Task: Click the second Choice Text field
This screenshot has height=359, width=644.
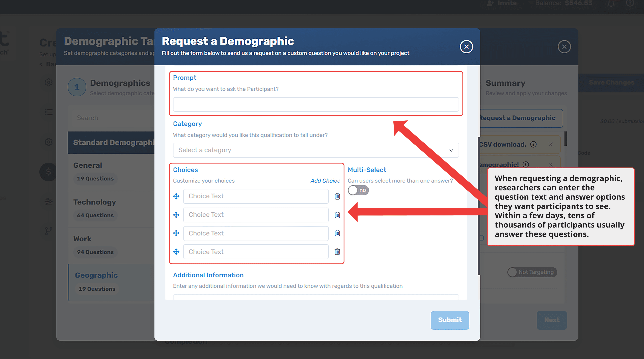Action: coord(255,215)
